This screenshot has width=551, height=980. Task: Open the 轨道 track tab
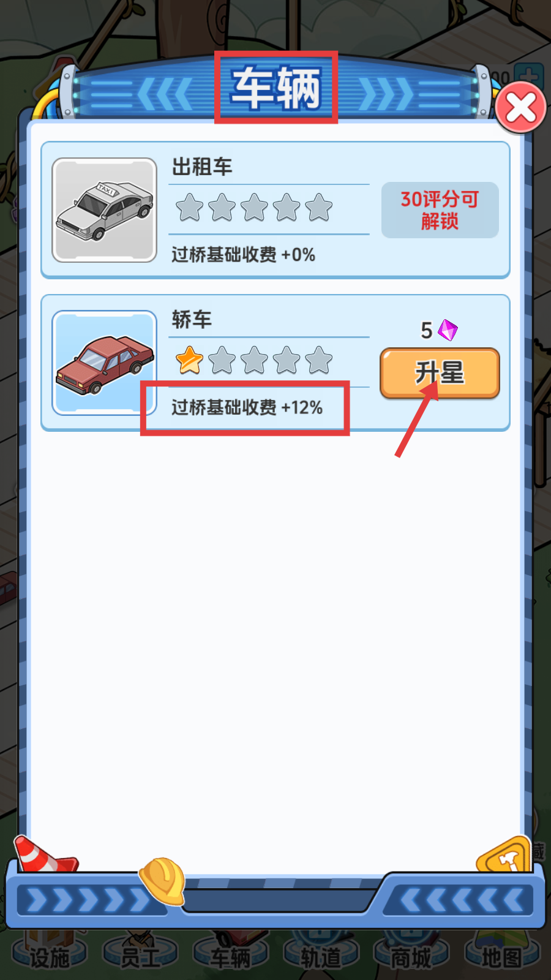[321, 956]
